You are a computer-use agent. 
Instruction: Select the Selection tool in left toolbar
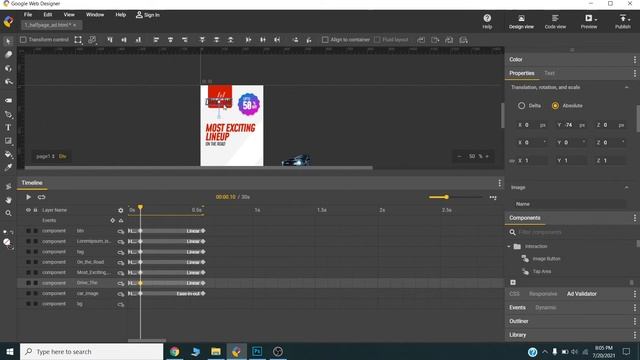8,41
